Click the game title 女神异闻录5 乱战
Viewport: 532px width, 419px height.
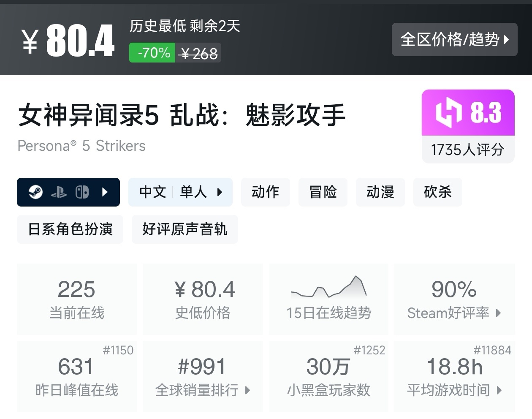pyautogui.click(x=182, y=115)
